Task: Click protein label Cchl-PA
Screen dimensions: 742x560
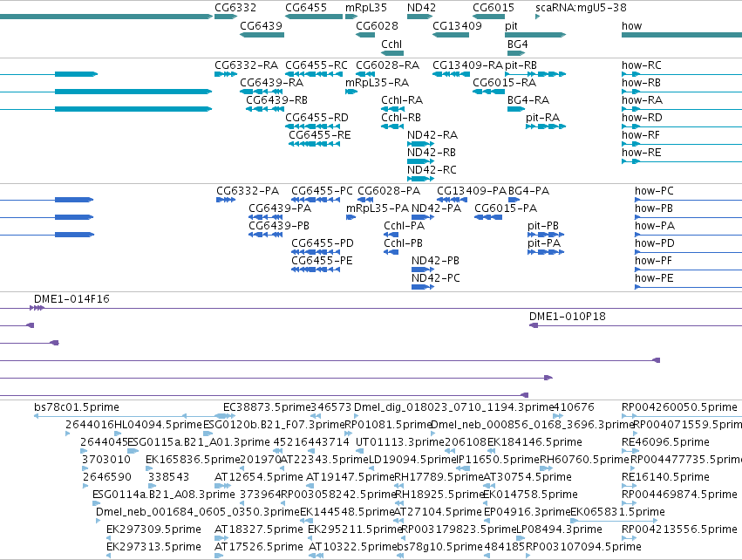Action: (404, 226)
